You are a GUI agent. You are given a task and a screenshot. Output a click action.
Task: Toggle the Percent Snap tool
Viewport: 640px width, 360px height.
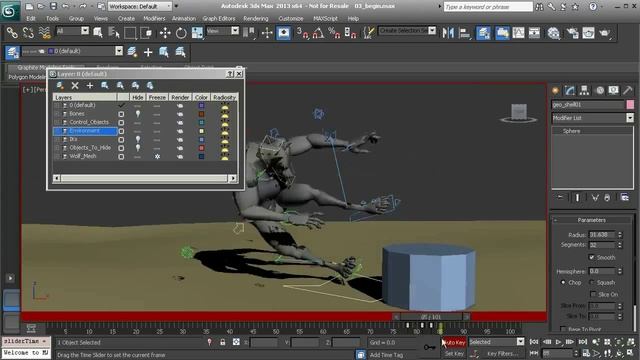(x=334, y=33)
